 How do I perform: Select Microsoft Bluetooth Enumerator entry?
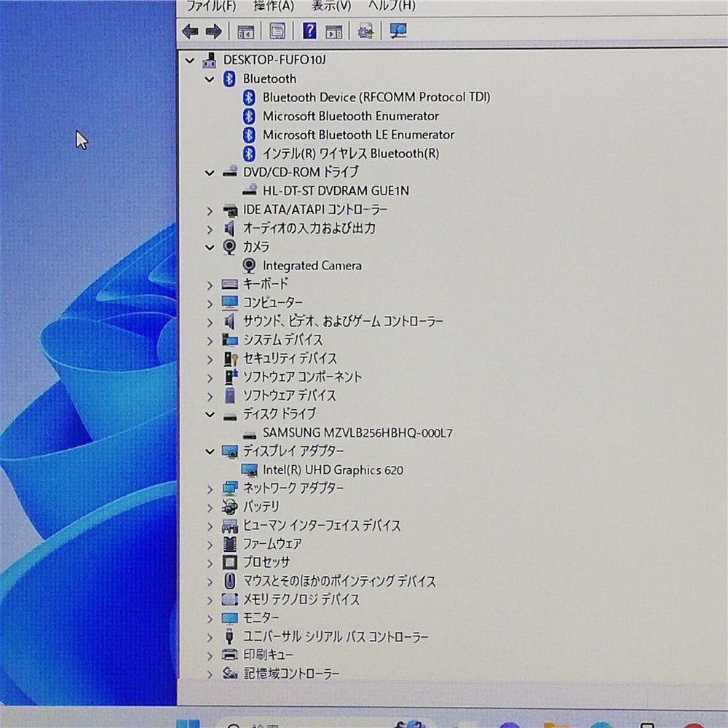351,116
